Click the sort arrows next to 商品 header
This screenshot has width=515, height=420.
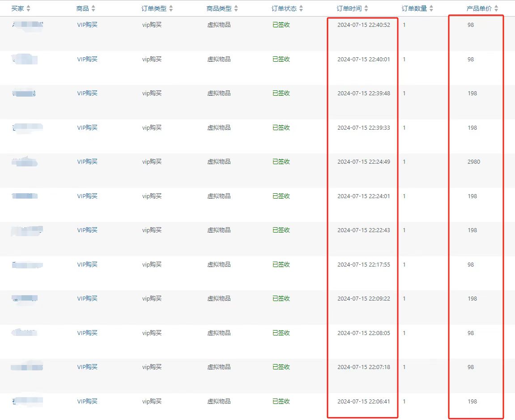tap(93, 8)
